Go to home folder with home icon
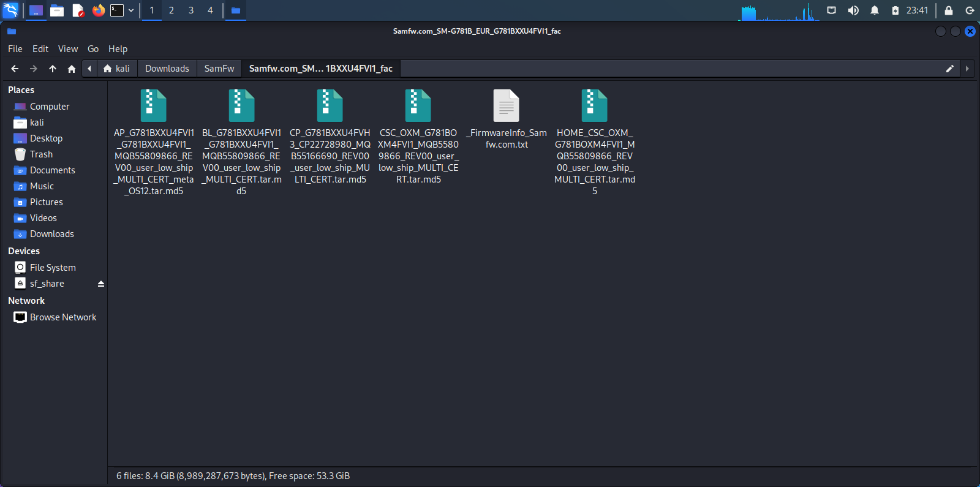Screen dimensions: 980x487 (x=72, y=69)
